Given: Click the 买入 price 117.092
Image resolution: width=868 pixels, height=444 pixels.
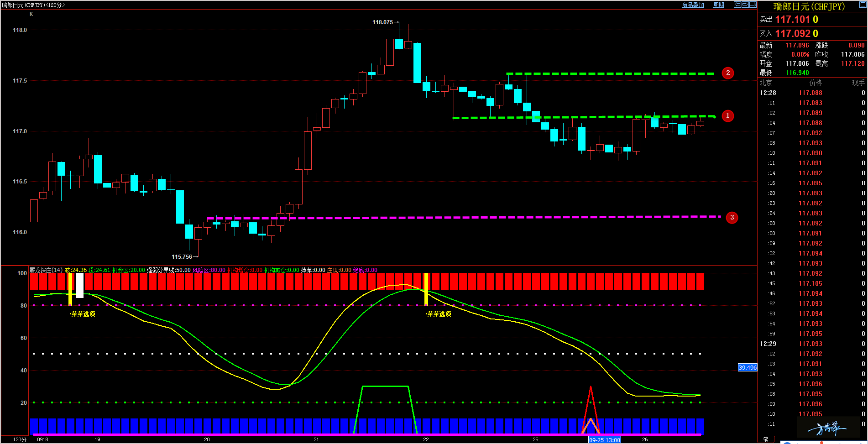Looking at the screenshot, I should (793, 33).
